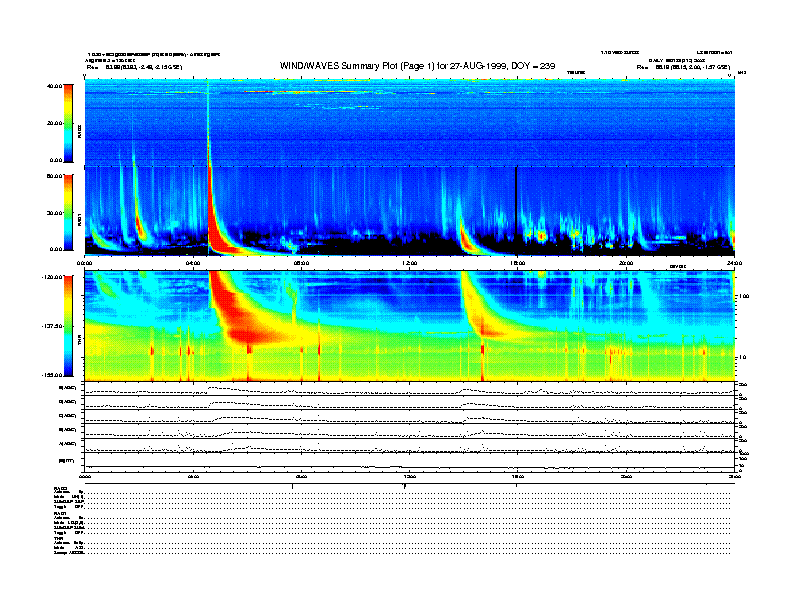Click the A(AGC) line plot label

click(67, 444)
